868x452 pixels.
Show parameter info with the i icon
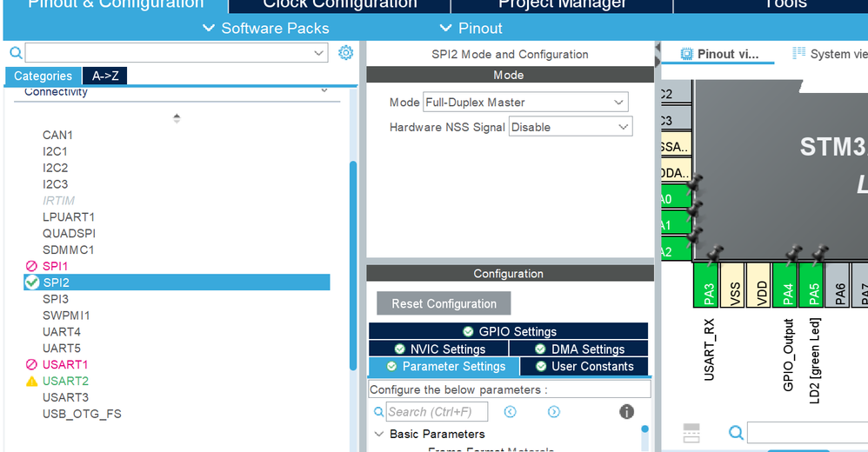point(626,412)
